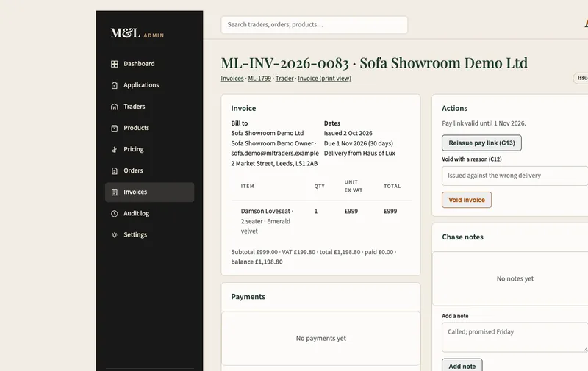Click the Due 1 Nov 2026 (30 days) text
588x371 pixels.
click(359, 143)
